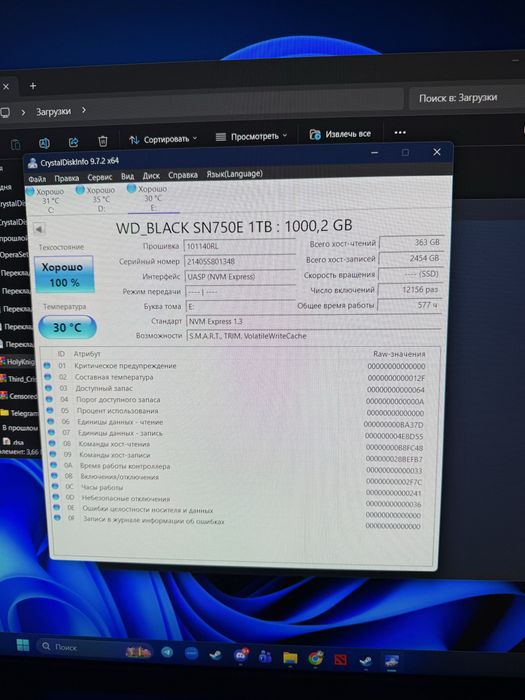
Task: Click the previous disk arrow button
Action: tap(39, 229)
